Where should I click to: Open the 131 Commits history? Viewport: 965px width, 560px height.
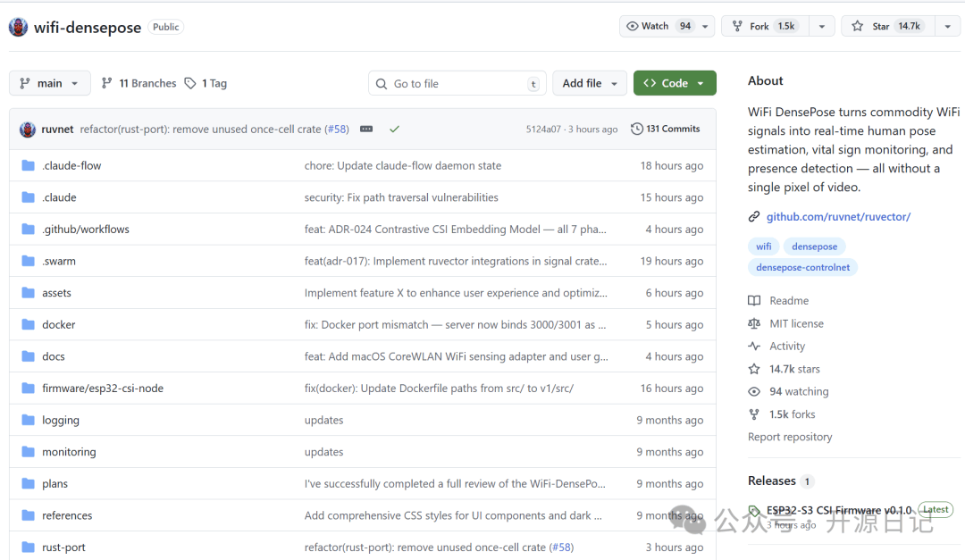[x=665, y=130]
